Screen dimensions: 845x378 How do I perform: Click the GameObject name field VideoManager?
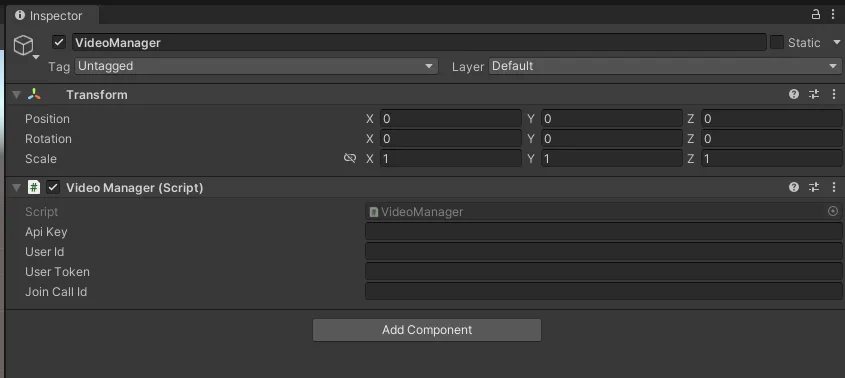pos(419,42)
